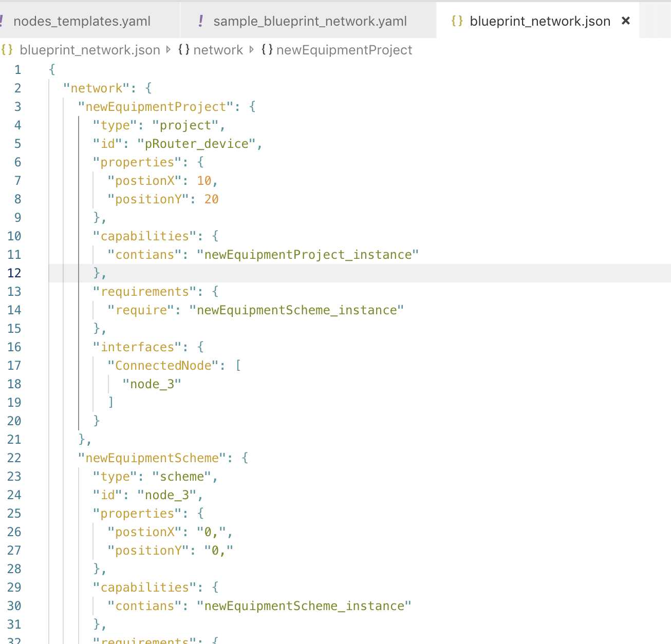671x644 pixels.
Task: Click the "newEquipmentScheme_instance" value on line 14
Action: (x=296, y=310)
